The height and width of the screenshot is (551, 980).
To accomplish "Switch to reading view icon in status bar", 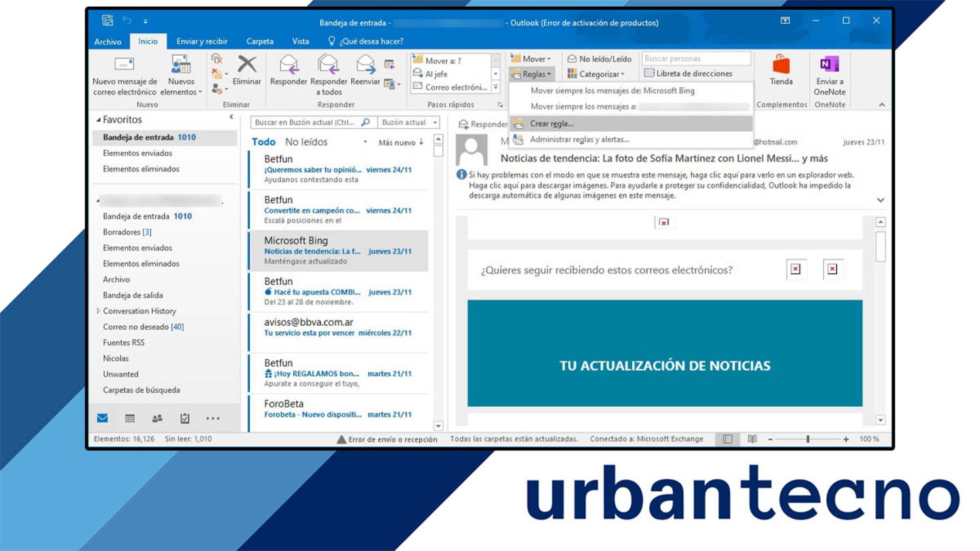I will click(752, 439).
